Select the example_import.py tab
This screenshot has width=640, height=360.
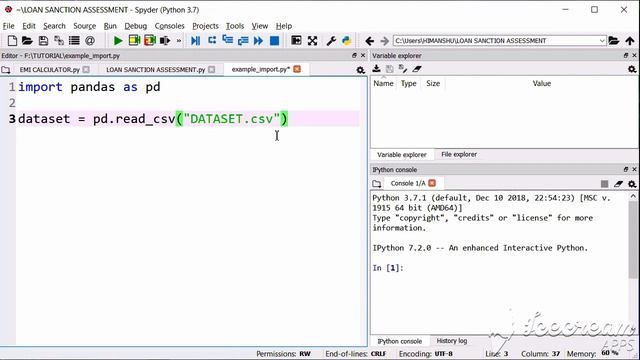click(260, 69)
